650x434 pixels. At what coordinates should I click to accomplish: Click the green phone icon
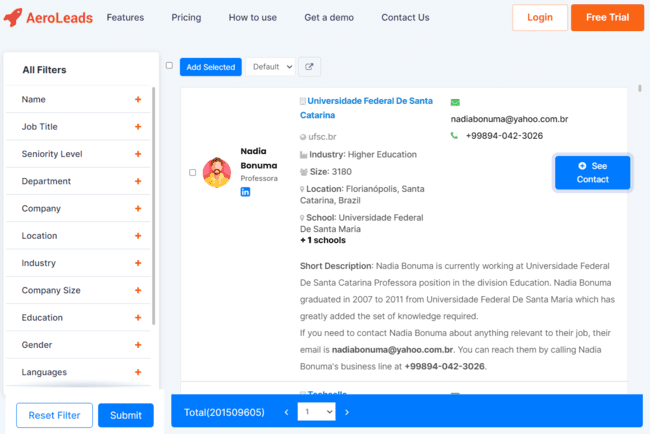pyautogui.click(x=455, y=136)
